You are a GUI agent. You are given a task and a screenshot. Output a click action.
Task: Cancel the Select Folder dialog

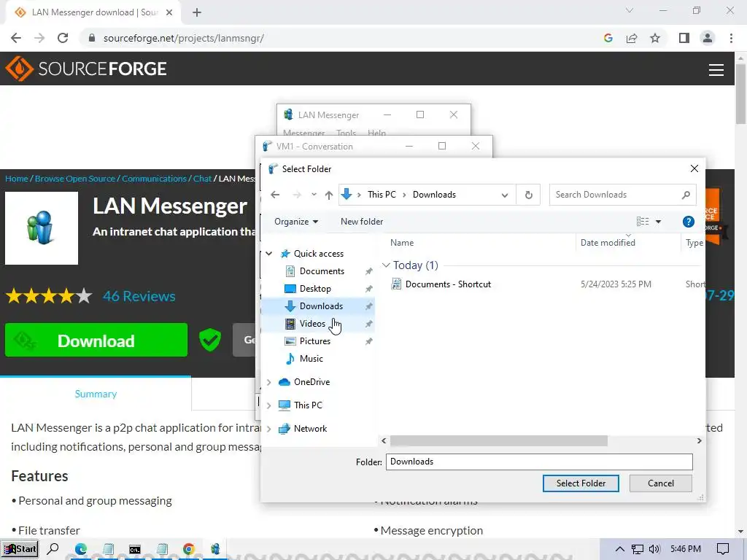tap(660, 483)
